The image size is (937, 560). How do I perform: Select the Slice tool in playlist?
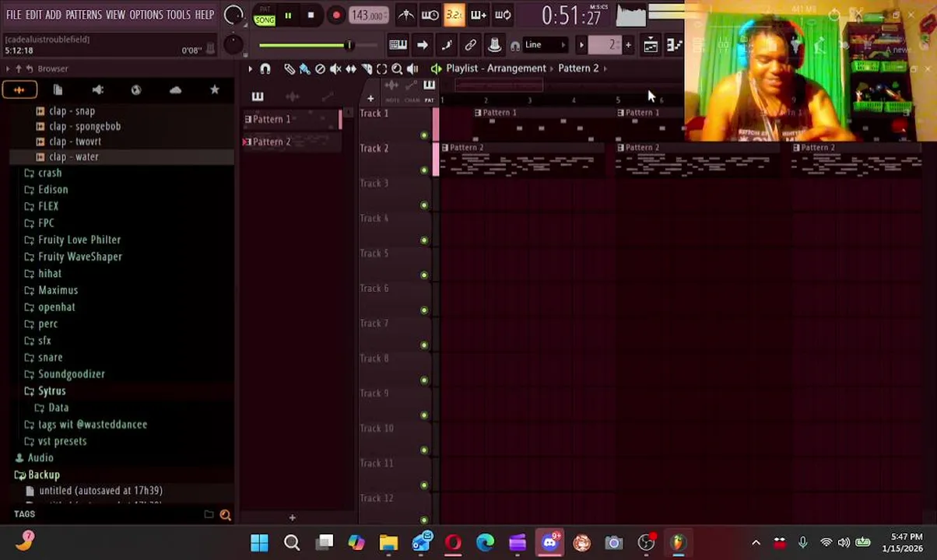[367, 68]
